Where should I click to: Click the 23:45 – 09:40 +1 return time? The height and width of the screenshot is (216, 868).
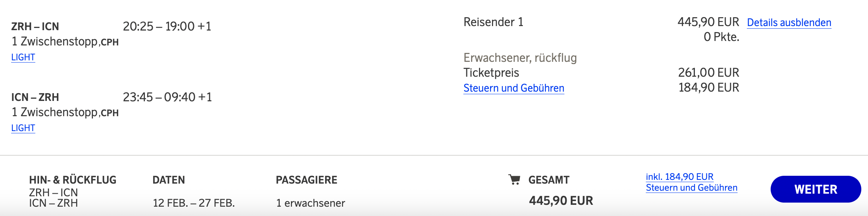[167, 97]
